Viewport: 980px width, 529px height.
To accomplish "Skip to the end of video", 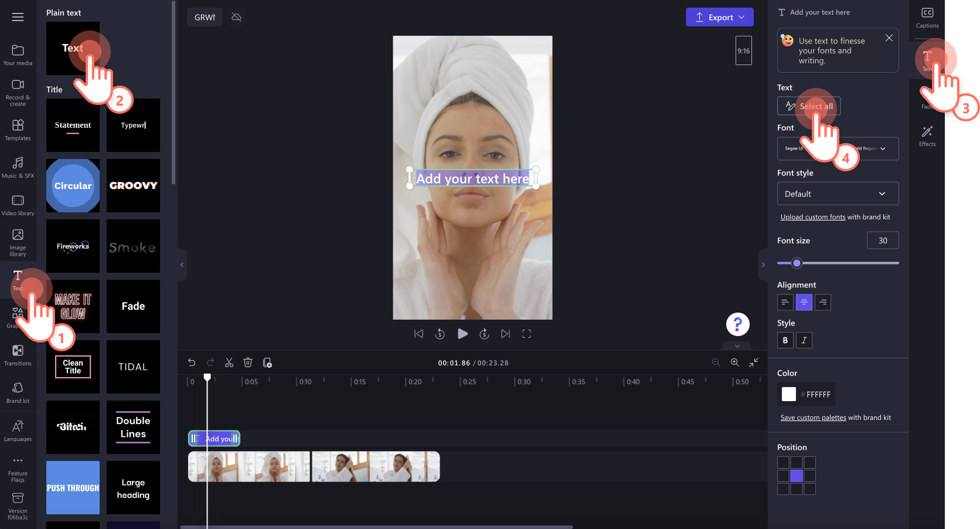I will coord(505,334).
